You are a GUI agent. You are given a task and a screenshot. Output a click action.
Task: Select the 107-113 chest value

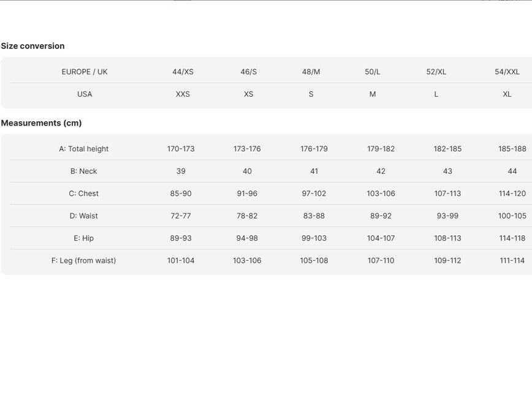(x=447, y=193)
